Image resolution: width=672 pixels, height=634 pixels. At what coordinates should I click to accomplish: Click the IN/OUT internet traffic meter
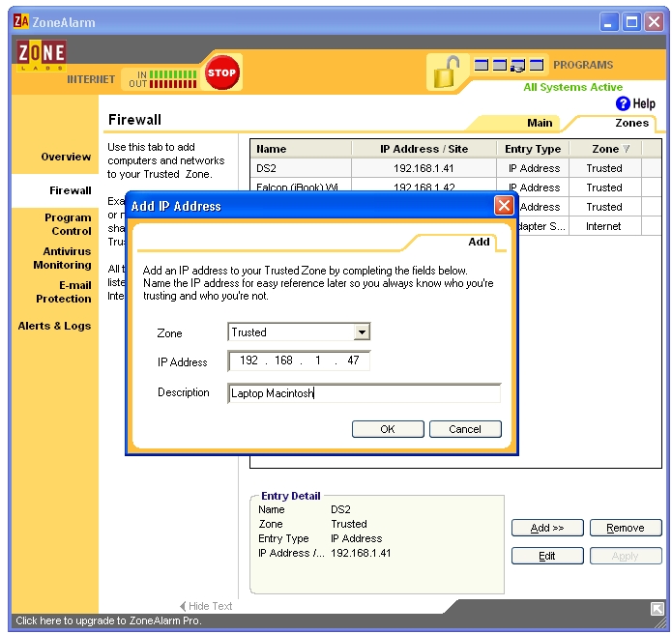click(x=162, y=79)
